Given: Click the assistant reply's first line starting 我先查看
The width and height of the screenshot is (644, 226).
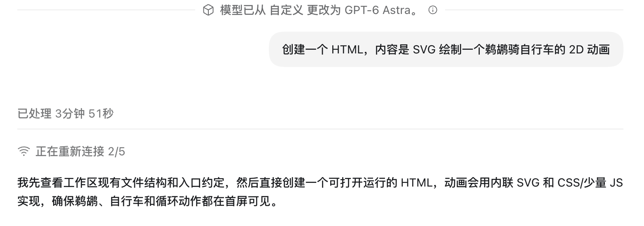Looking at the screenshot, I should point(320,182).
